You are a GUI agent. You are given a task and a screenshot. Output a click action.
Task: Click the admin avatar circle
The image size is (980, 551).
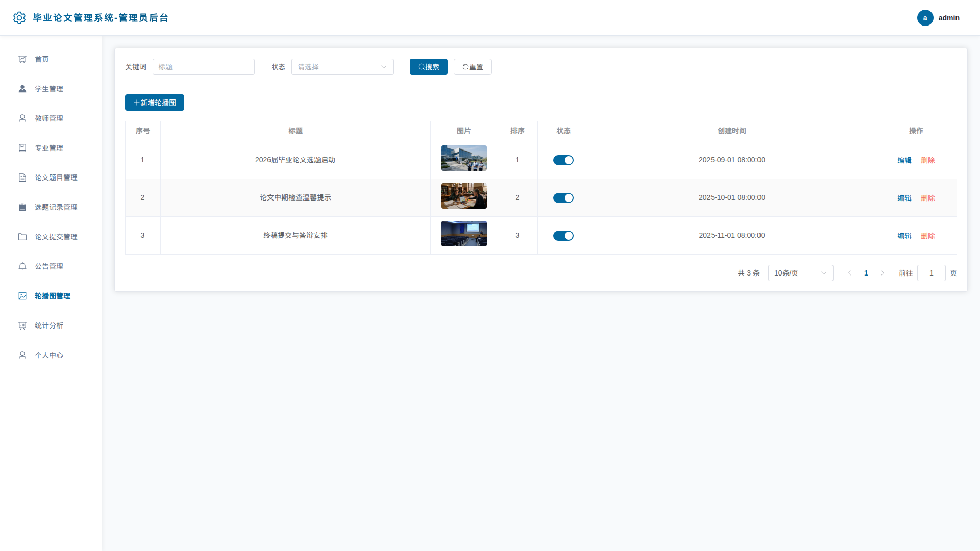click(x=925, y=18)
